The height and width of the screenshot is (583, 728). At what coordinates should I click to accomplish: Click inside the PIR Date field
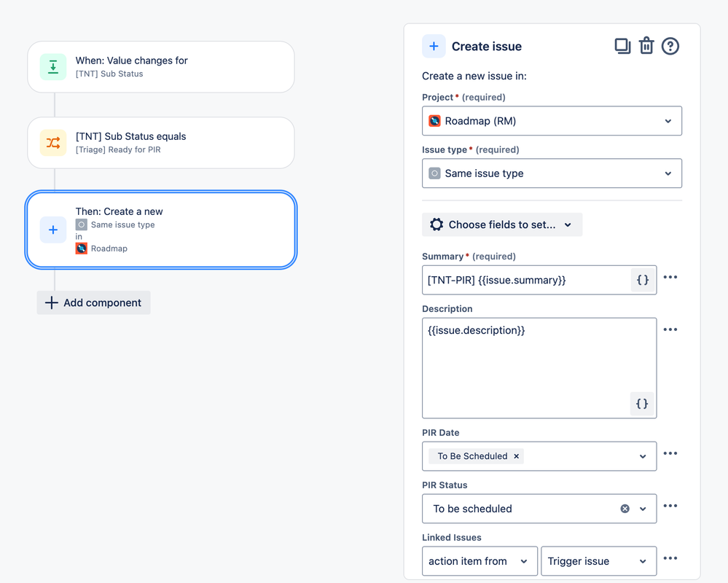click(539, 456)
